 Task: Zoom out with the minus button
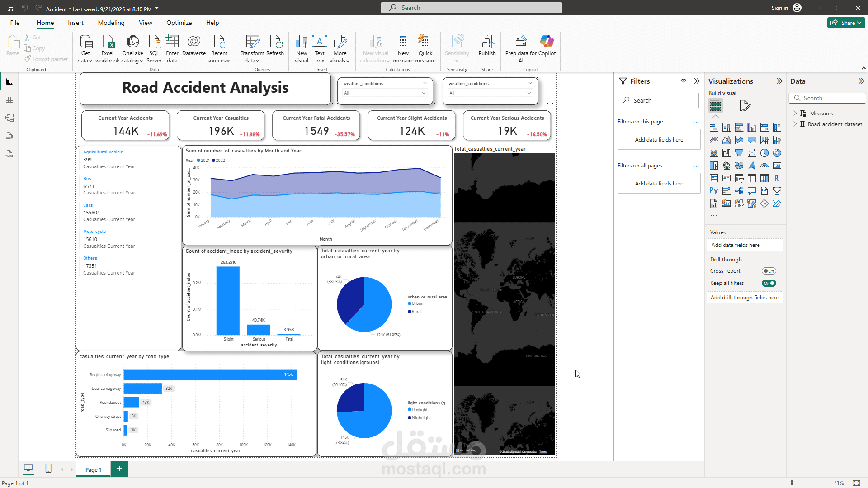pos(773,483)
